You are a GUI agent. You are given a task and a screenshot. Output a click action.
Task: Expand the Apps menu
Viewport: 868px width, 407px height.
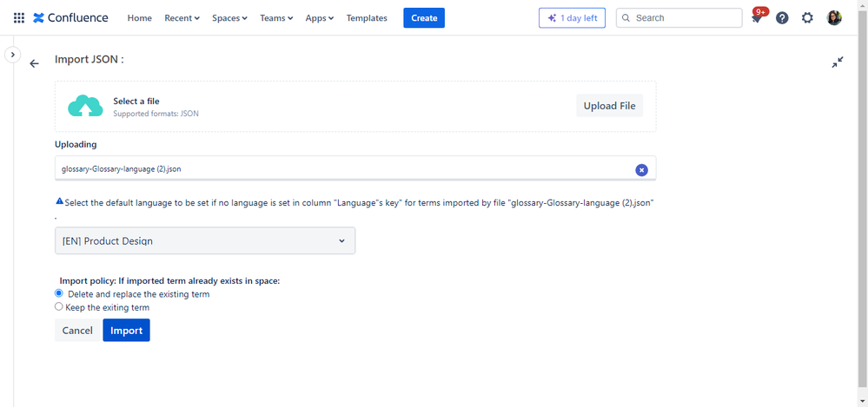coord(320,17)
